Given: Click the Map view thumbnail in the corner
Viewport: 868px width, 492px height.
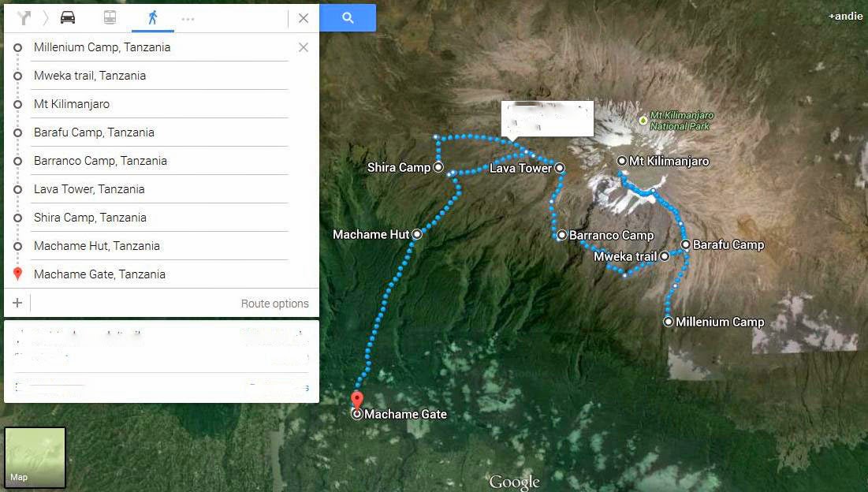Looking at the screenshot, I should (35, 457).
